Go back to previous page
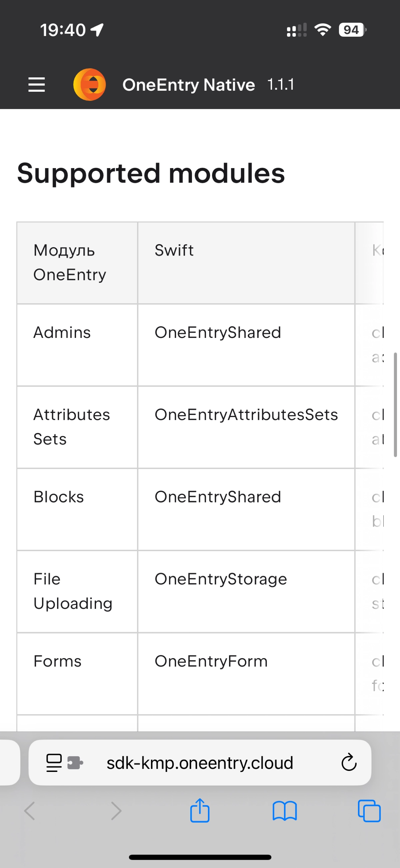 30,811
